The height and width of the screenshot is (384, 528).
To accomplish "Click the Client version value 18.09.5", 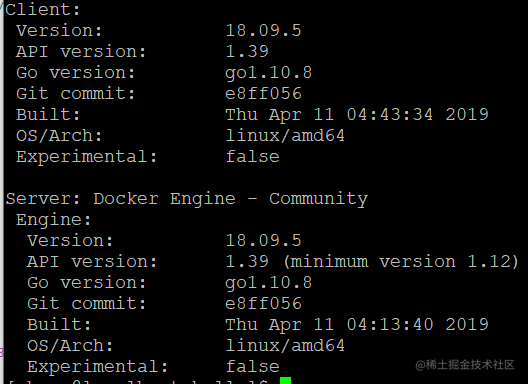I will (x=263, y=31).
